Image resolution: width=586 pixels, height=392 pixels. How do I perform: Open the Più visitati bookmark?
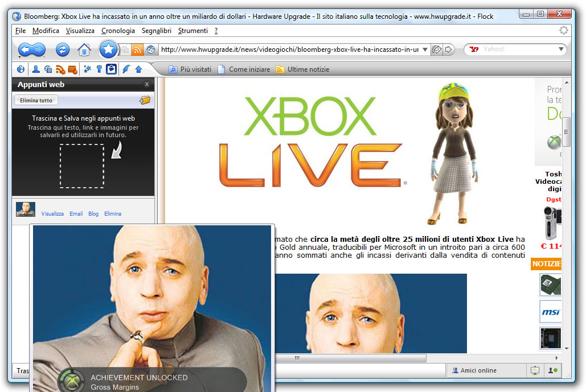190,69
